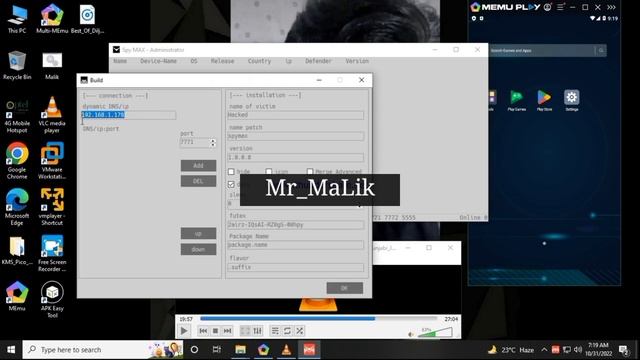Click the DEL button in Build
Image resolution: width=640 pixels, height=360 pixels.
[198, 181]
